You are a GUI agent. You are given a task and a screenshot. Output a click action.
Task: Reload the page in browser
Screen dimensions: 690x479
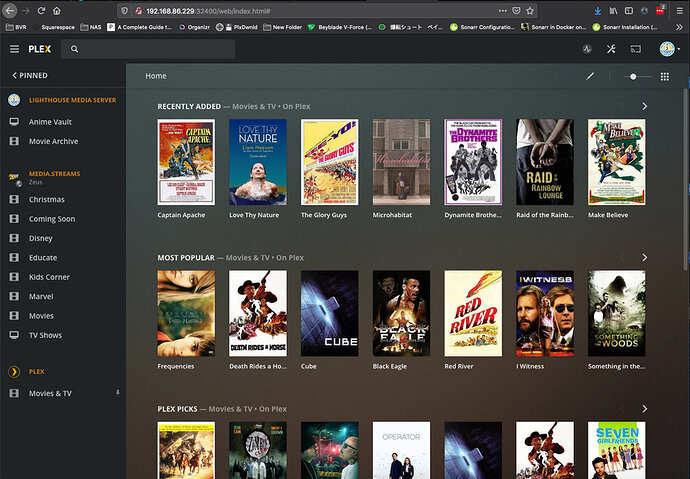[x=41, y=11]
